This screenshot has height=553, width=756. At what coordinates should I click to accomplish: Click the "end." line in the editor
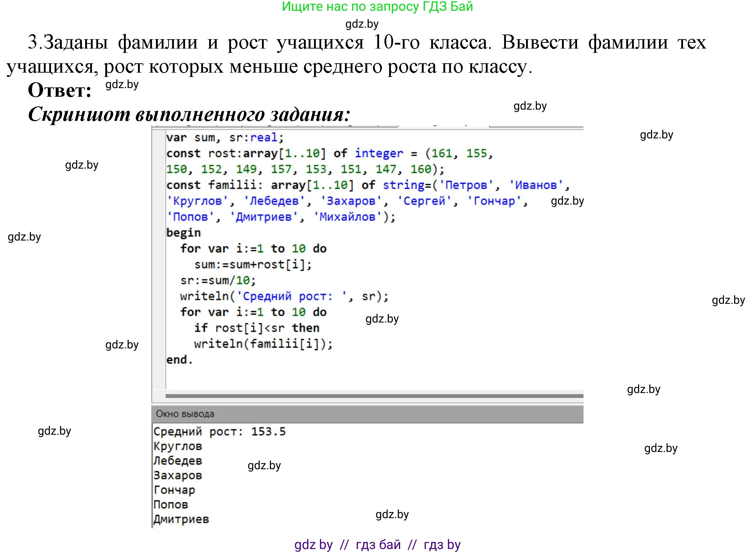tap(179, 360)
